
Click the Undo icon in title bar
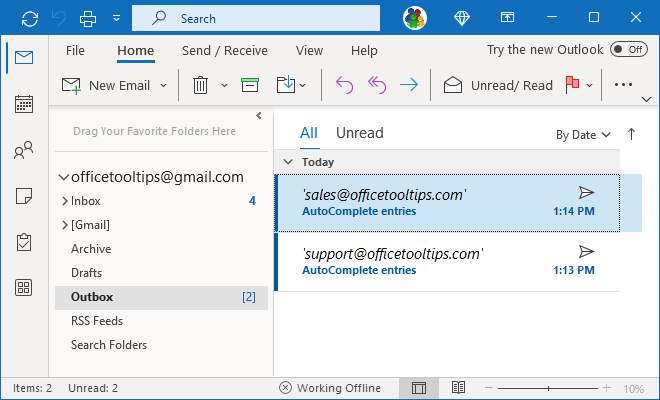pyautogui.click(x=59, y=19)
